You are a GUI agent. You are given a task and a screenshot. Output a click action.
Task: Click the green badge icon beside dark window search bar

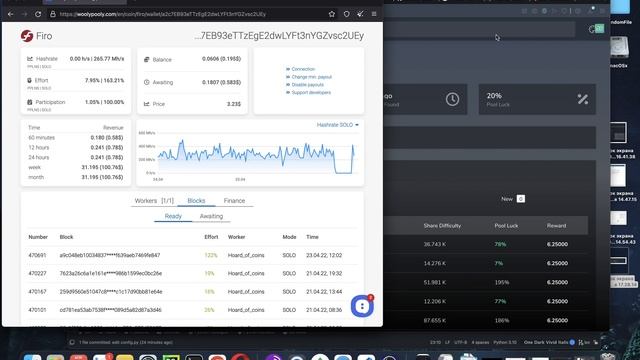[599, 29]
